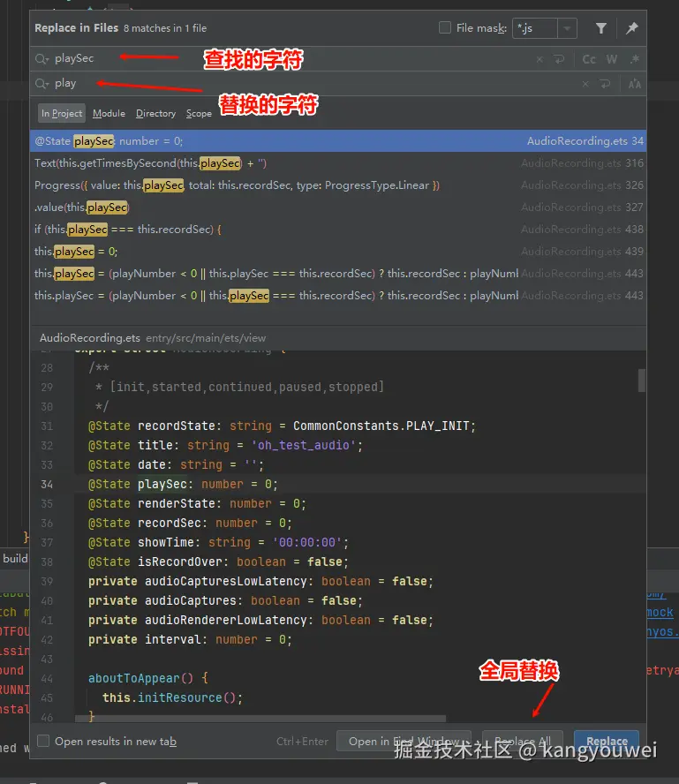Clear the playSec search field
The width and height of the screenshot is (679, 784).
click(x=539, y=59)
